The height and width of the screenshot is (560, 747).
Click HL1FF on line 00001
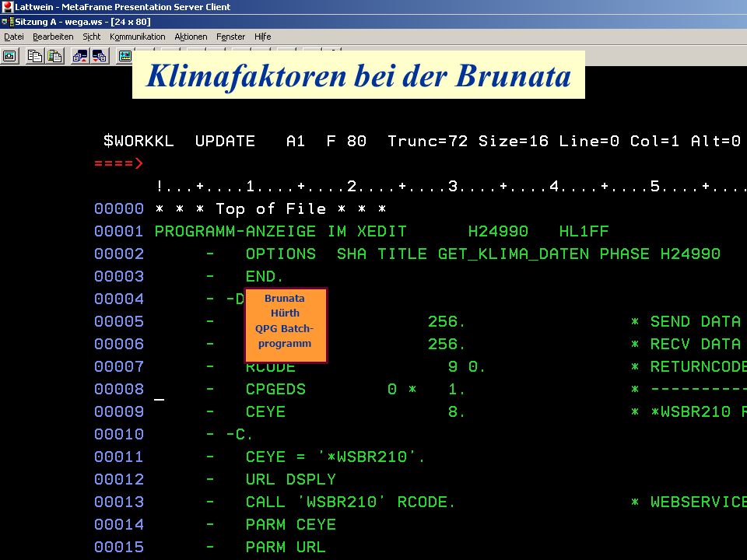click(x=584, y=232)
